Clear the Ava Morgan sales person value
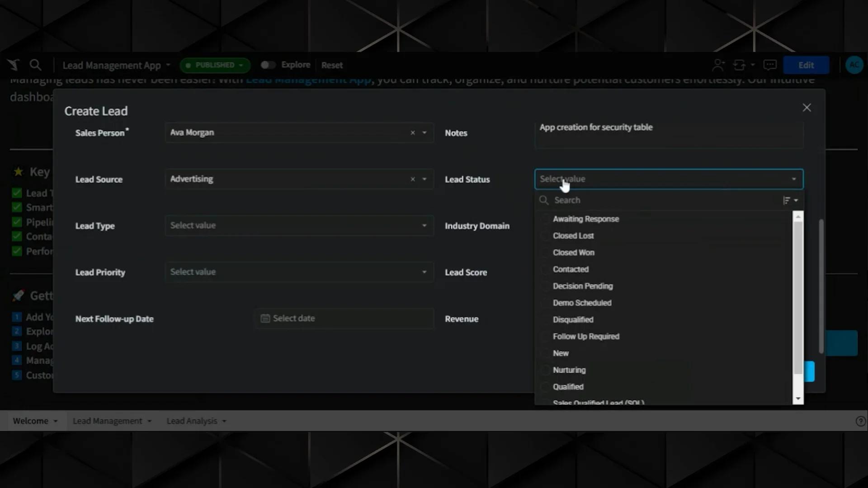The width and height of the screenshot is (868, 488). pos(413,133)
